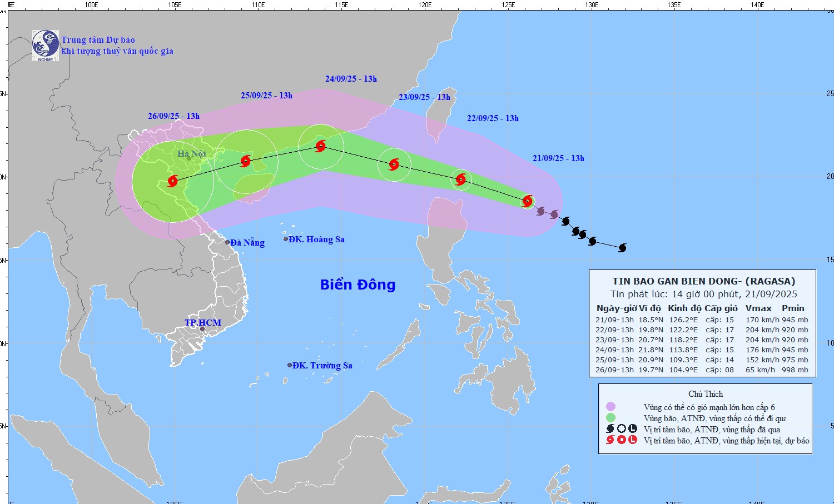Click the Hà Nội map label
Image resolution: width=834 pixels, height=504 pixels.
click(192, 153)
